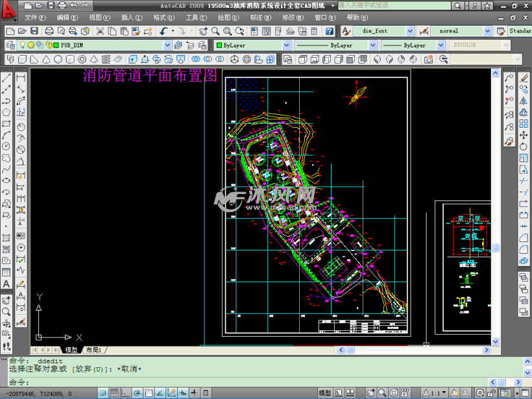The height and width of the screenshot is (399, 532).
Task: Open the Help question mark icon
Action: click(330, 31)
